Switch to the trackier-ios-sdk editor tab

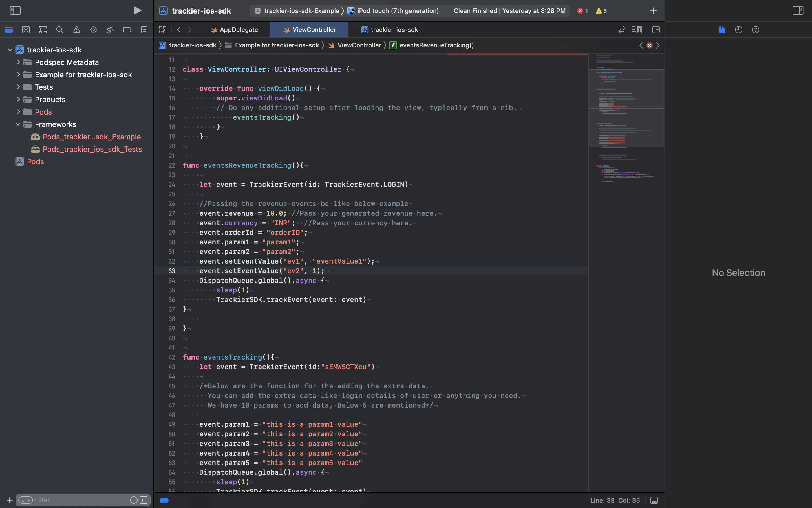pyautogui.click(x=389, y=30)
